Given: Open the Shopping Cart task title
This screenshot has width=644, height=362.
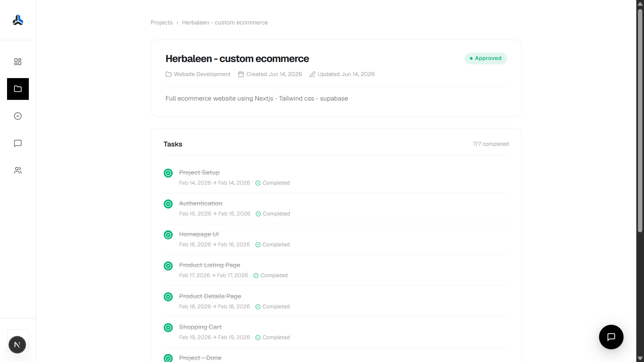Looking at the screenshot, I should (200, 327).
